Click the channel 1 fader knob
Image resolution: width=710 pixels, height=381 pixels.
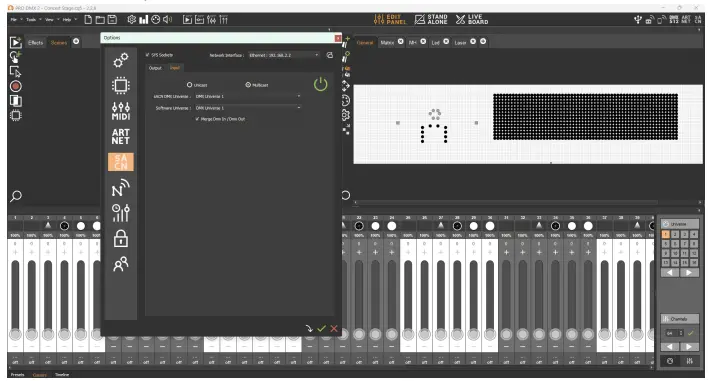[x=15, y=334]
